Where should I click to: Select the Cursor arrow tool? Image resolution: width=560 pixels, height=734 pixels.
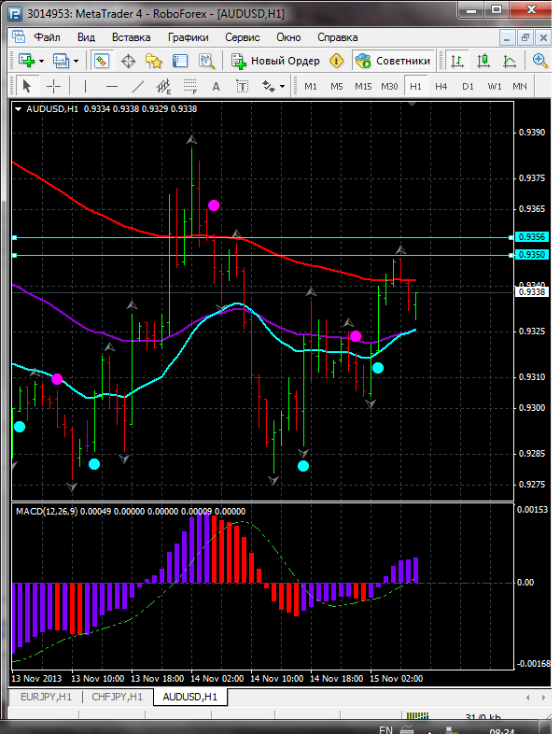coord(26,86)
